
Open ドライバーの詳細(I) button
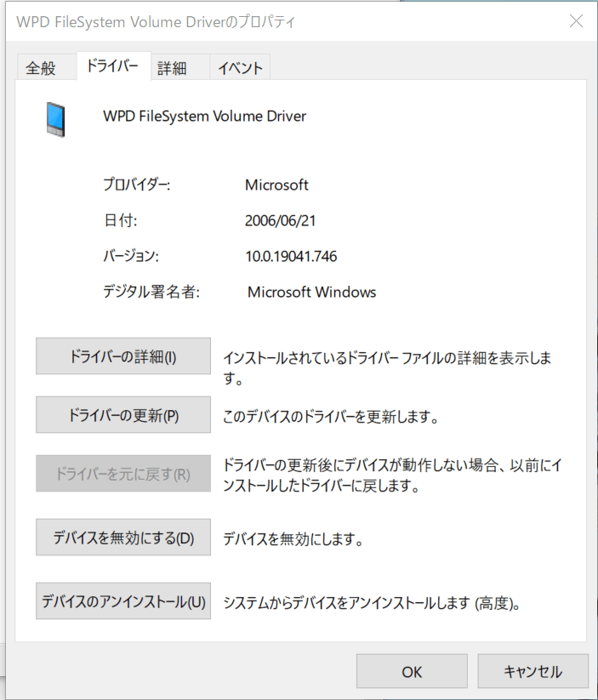123,356
